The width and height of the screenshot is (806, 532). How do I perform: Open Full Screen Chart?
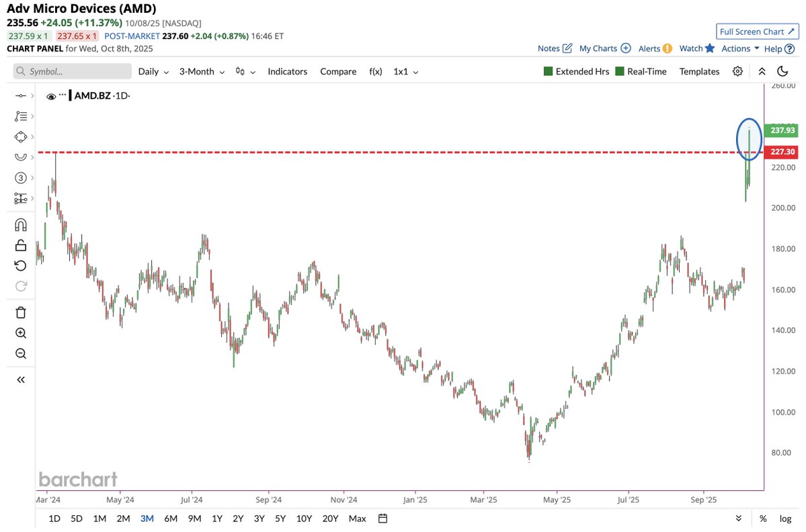tap(757, 32)
